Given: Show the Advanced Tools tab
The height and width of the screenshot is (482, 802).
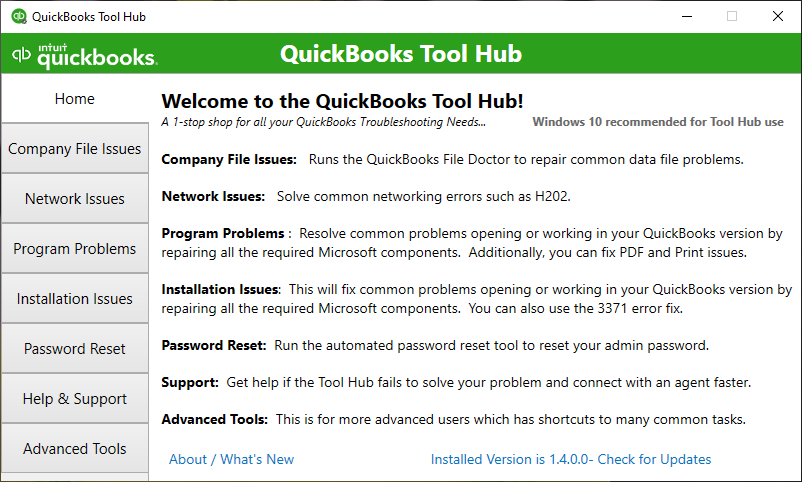Looking at the screenshot, I should (75, 449).
